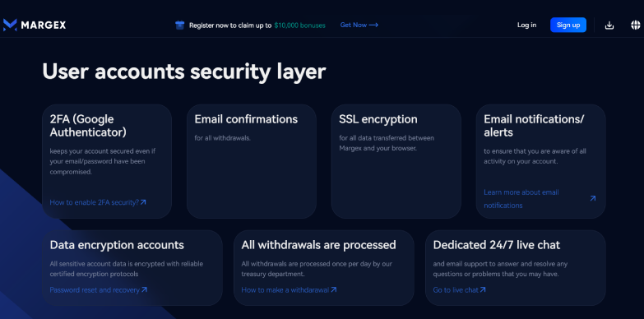The width and height of the screenshot is (644, 319).
Task: Click the $10,000 bonuses text
Action: [x=300, y=25]
